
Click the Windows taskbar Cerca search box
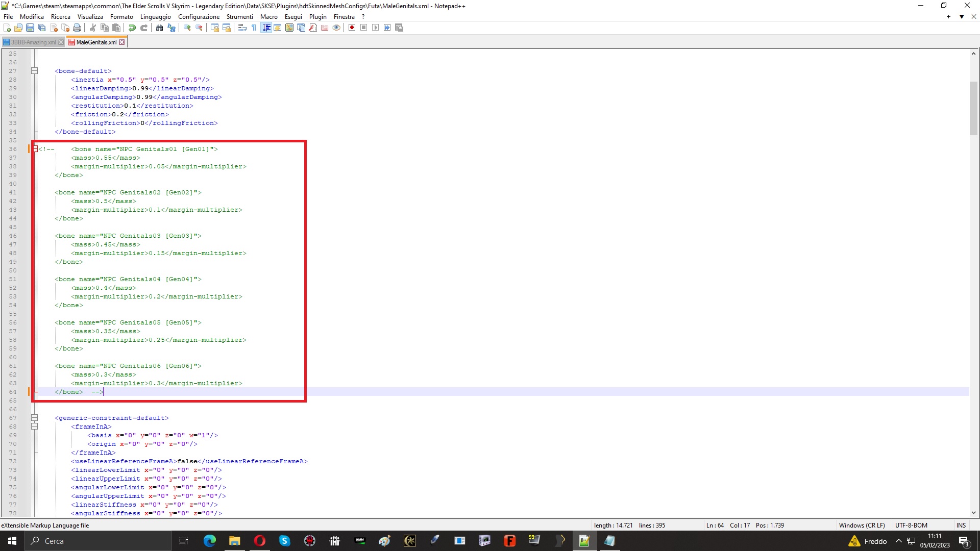click(x=98, y=541)
